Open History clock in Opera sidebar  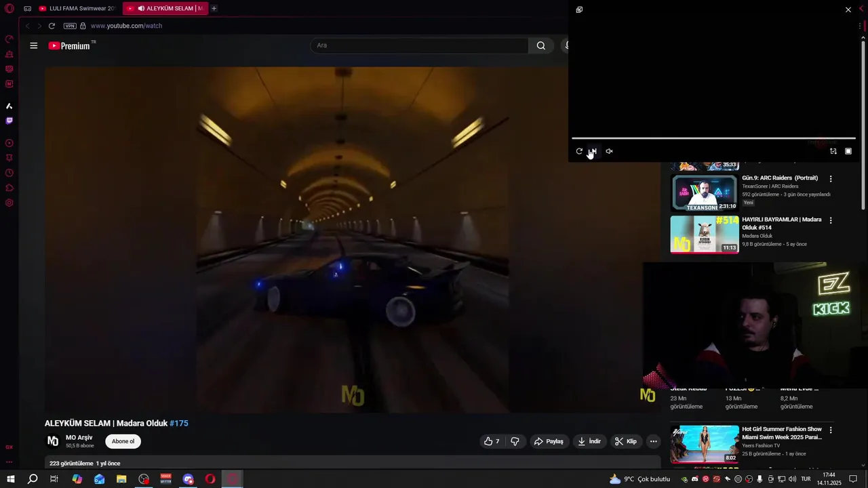point(9,173)
